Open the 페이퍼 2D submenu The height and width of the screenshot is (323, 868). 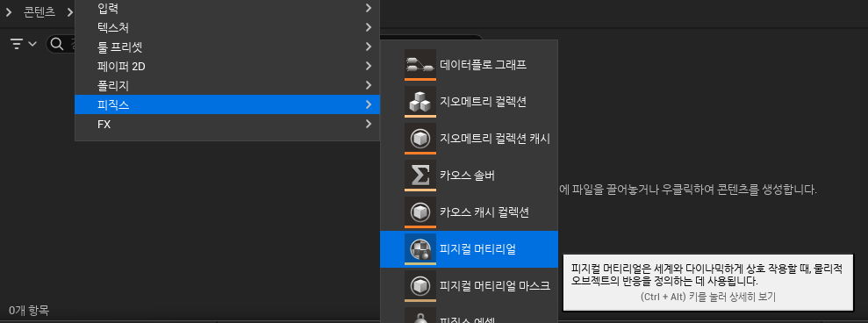click(x=227, y=66)
